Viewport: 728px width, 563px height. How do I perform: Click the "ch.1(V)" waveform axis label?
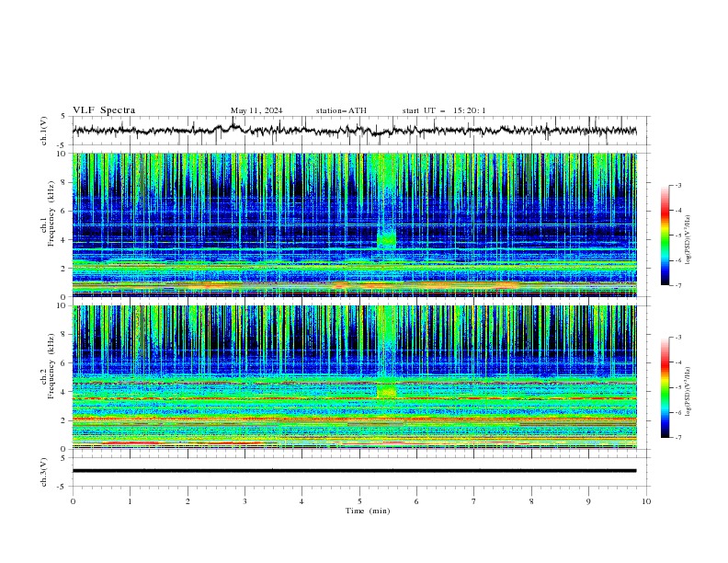tap(43, 131)
